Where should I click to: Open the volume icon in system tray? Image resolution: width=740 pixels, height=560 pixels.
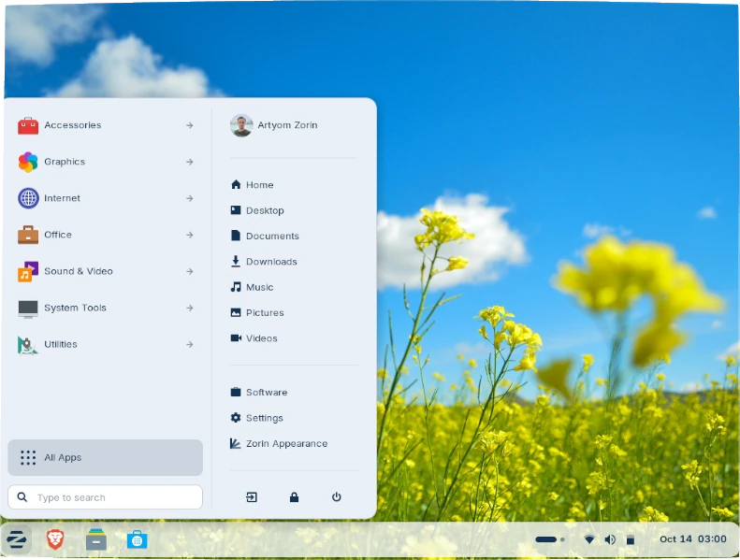pyautogui.click(x=610, y=539)
